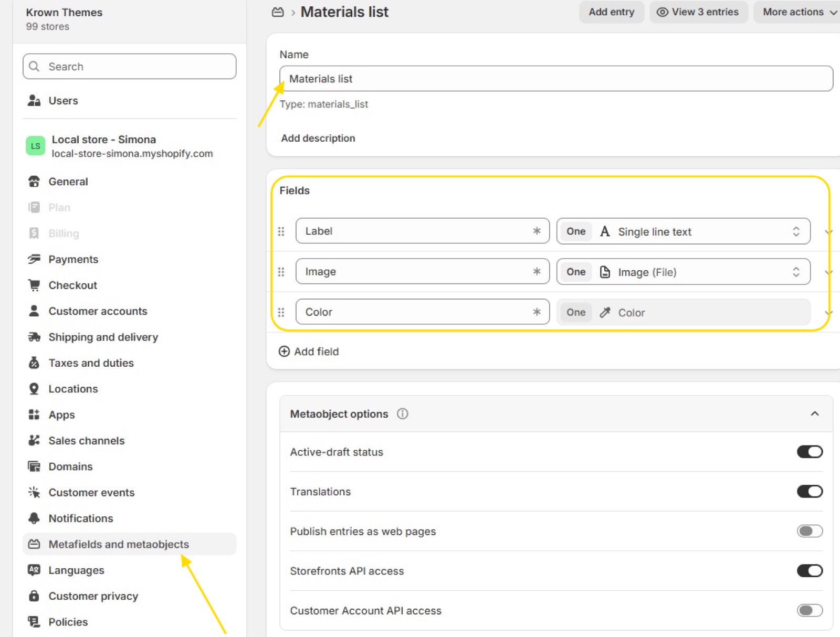Turn off Active-draft status toggle
This screenshot has height=637, width=840.
810,452
